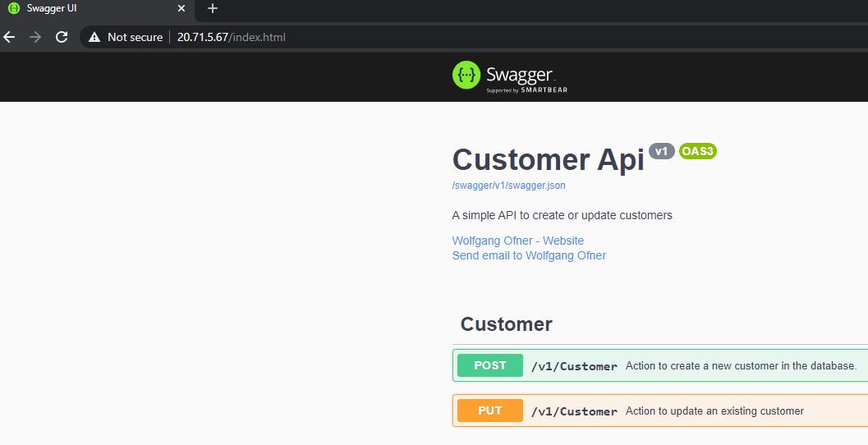The image size is (868, 445).
Task: Click the orange PUT method badge
Action: pyautogui.click(x=490, y=411)
